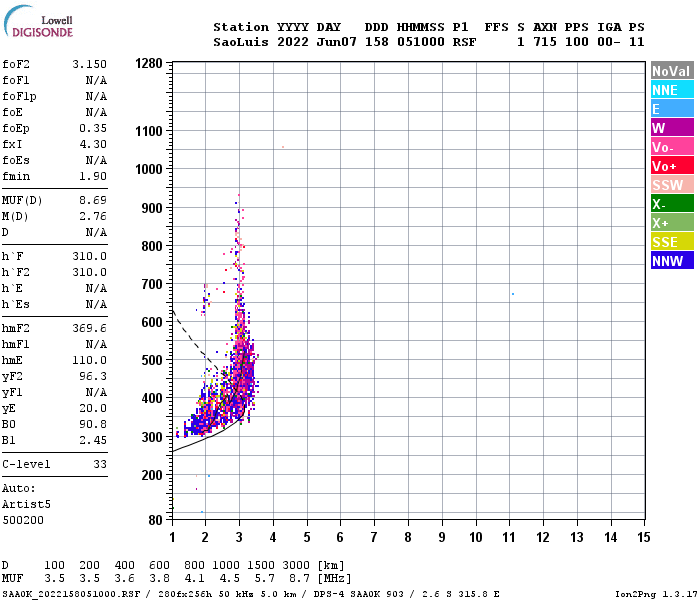The image size is (700, 600).
Task: Click the 15 MHz frequency axis label
Action: 643,537
